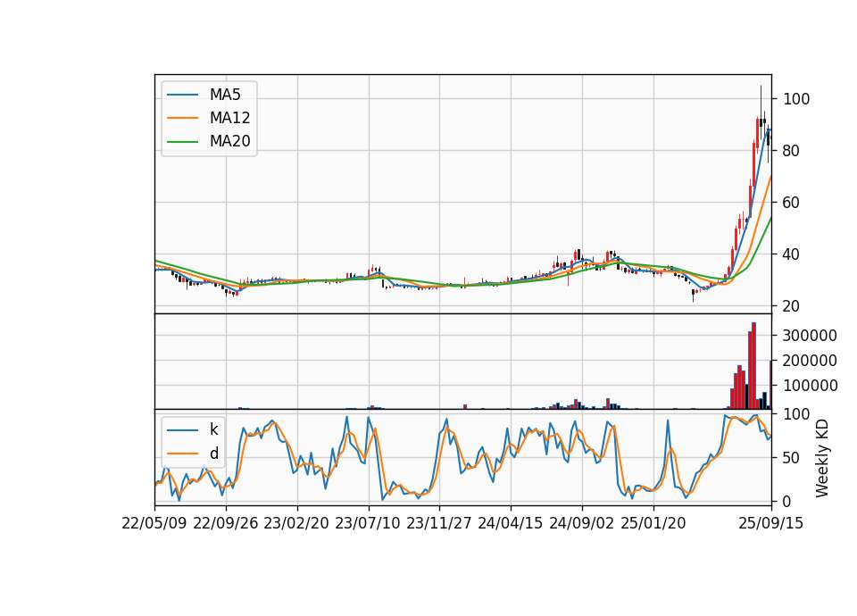This screenshot has width=857, height=616.
Task: Click the date label 23/02/20
Action: tap(296, 523)
